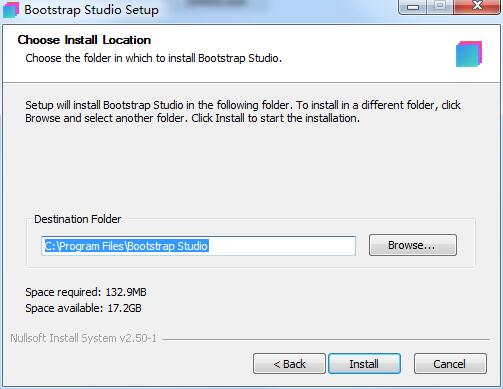Abort setup using the Cancel button
503x389 pixels.
tap(450, 364)
